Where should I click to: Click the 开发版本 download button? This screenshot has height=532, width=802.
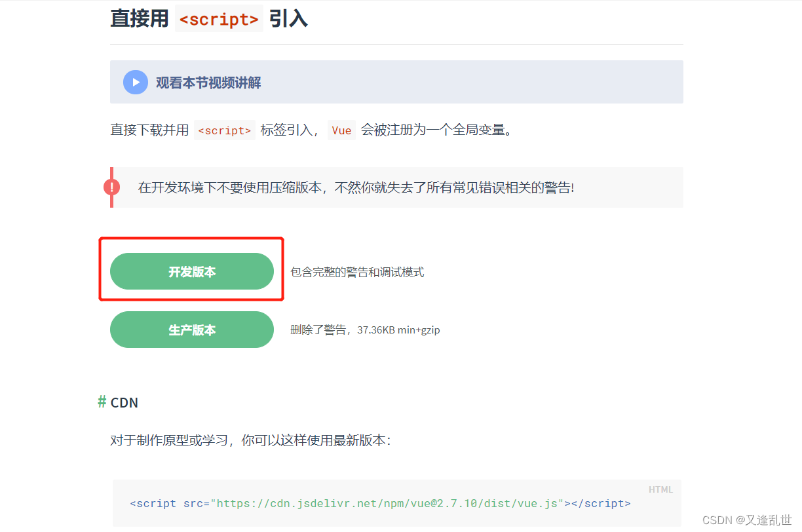(x=191, y=271)
